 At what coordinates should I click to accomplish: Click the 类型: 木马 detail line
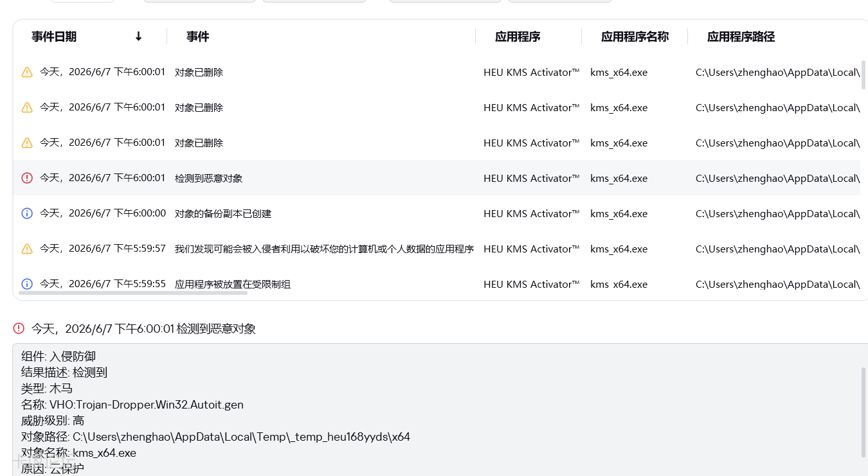click(x=47, y=389)
